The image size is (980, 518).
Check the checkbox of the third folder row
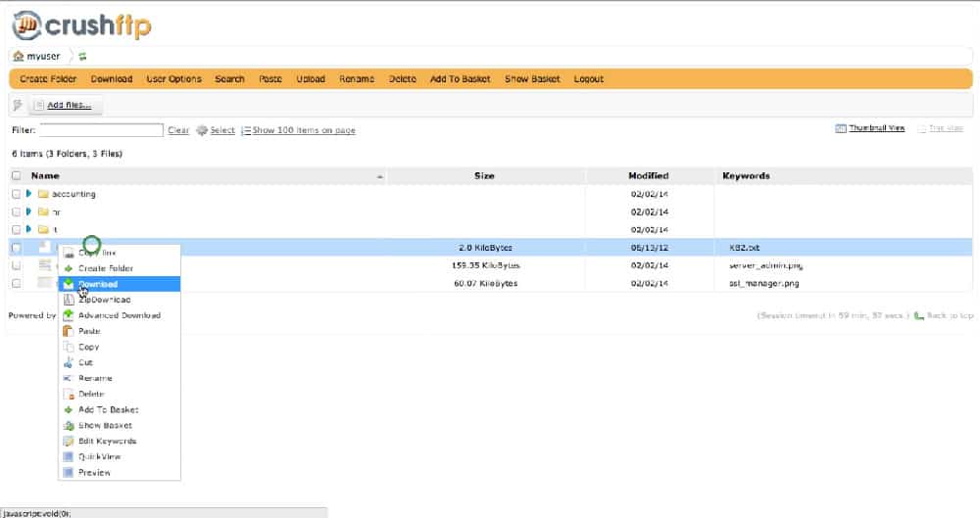point(17,230)
